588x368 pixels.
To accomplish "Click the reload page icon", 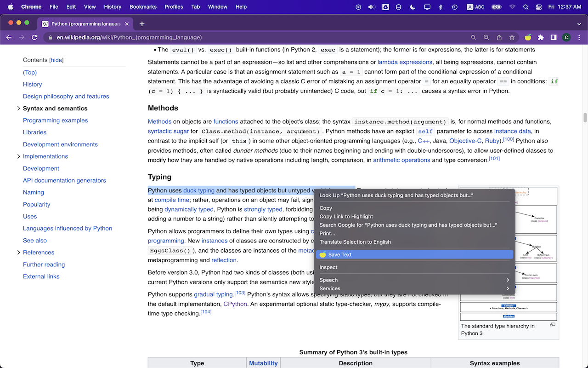I will [34, 37].
